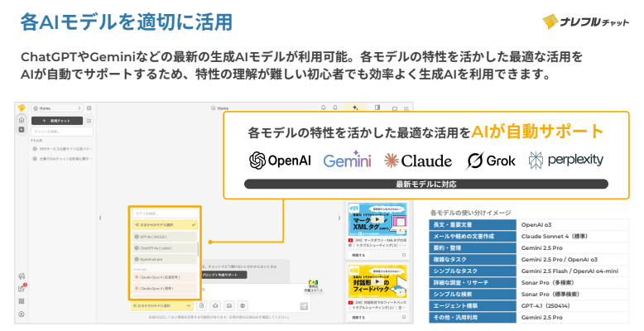
Task: Click the bot icon below chat input
Action: pos(215,305)
